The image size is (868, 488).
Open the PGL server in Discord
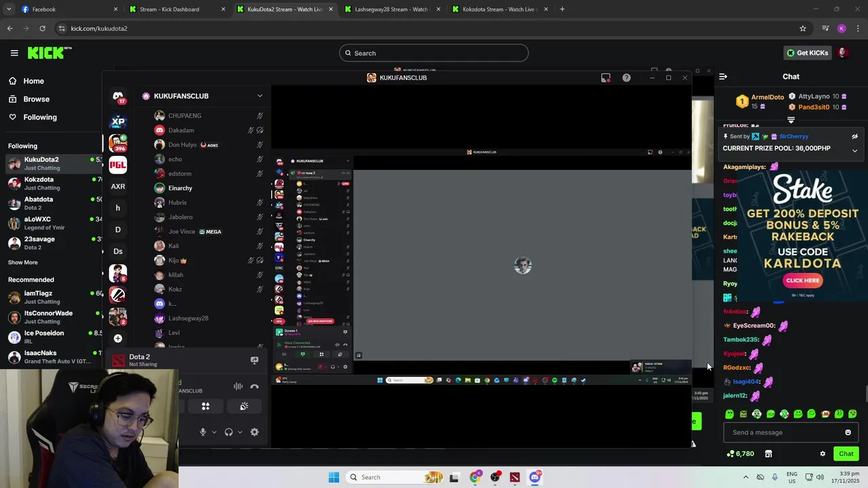point(118,165)
